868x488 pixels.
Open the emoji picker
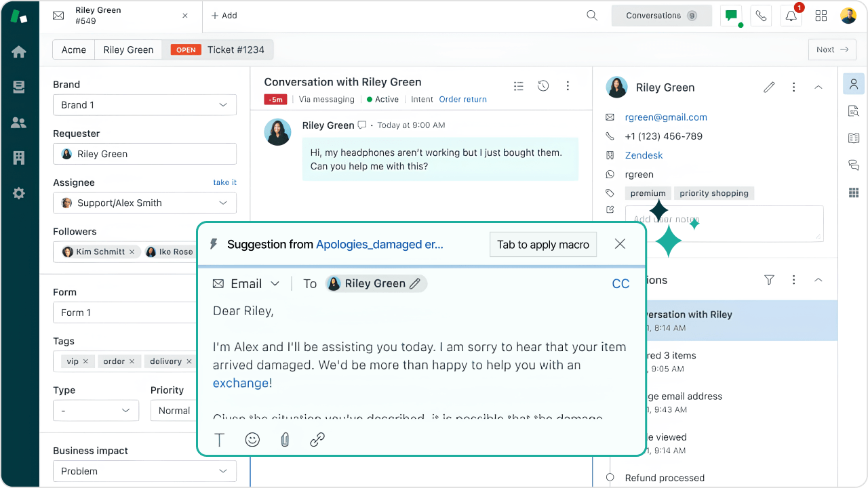(x=252, y=440)
